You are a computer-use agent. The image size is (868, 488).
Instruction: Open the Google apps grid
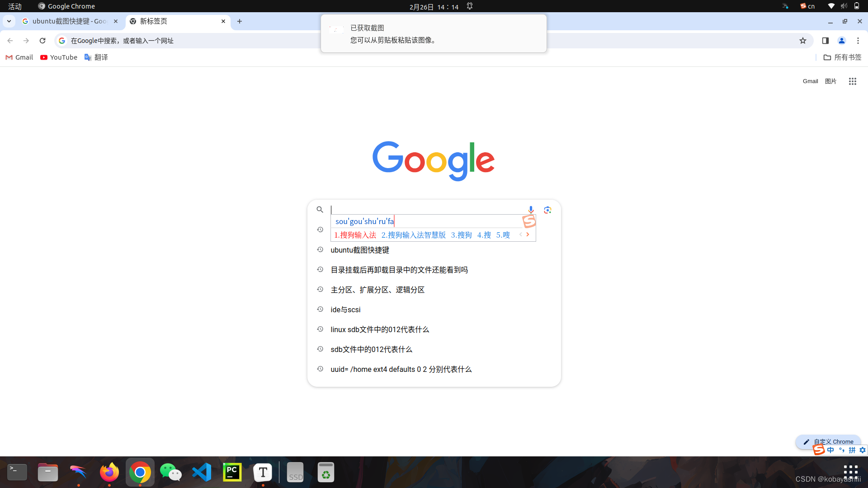[x=852, y=81]
